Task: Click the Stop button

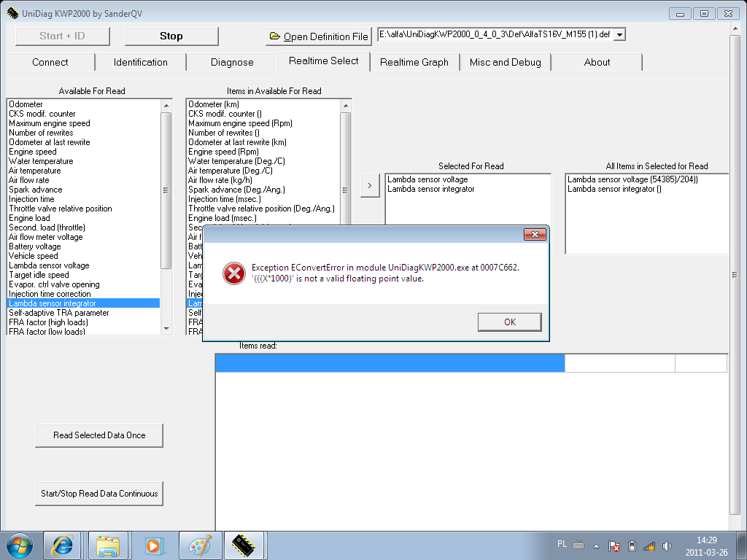Action: [171, 36]
